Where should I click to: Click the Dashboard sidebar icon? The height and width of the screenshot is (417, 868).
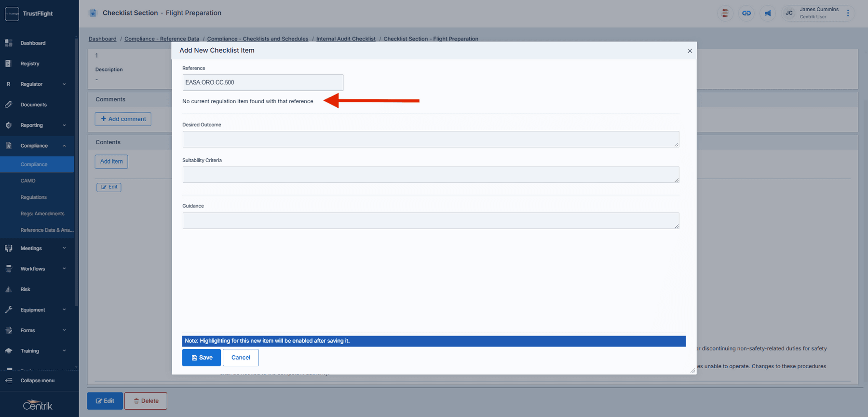point(8,43)
